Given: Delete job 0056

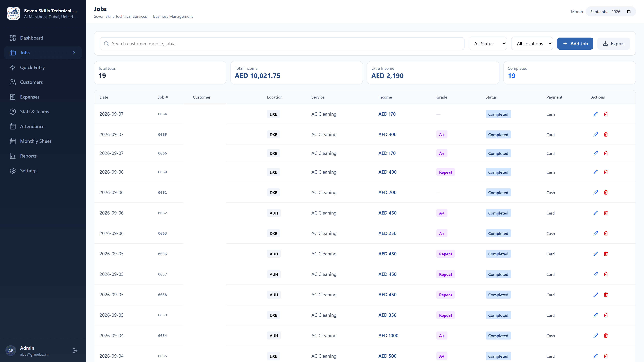Looking at the screenshot, I should (x=606, y=254).
